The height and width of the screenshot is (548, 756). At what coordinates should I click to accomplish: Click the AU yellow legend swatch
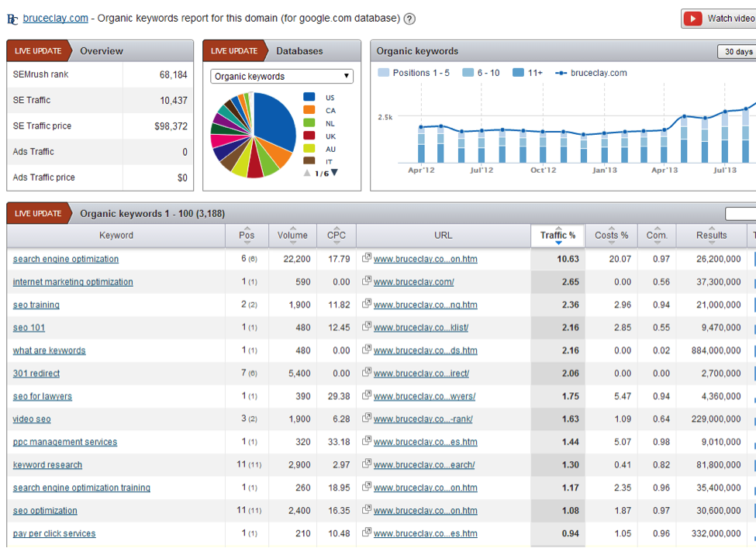tap(309, 149)
